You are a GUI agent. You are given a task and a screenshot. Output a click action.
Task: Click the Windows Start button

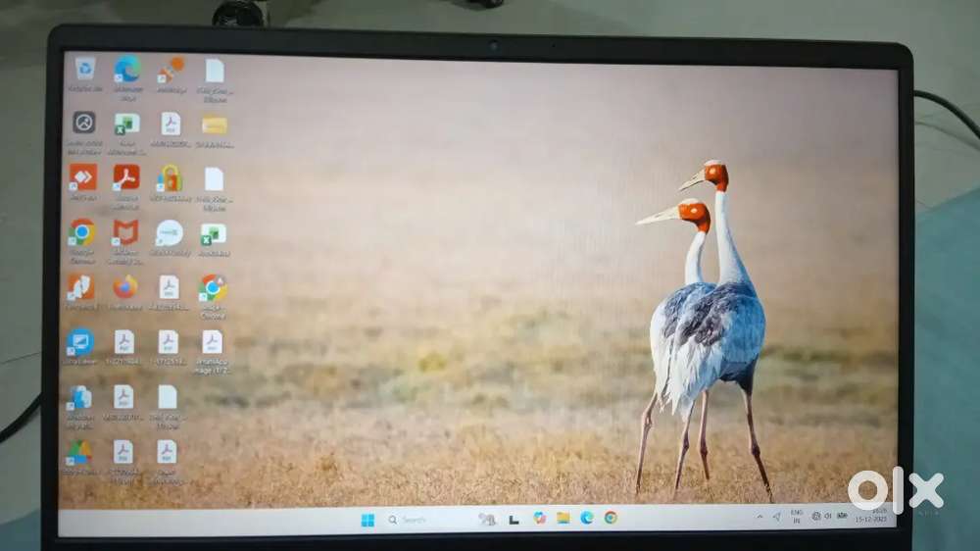(367, 520)
